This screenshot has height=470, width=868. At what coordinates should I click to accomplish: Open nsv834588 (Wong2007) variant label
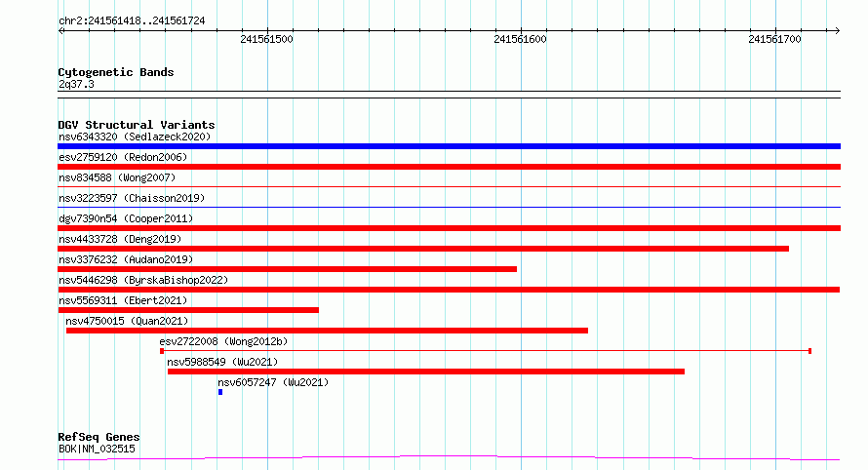click(x=117, y=177)
